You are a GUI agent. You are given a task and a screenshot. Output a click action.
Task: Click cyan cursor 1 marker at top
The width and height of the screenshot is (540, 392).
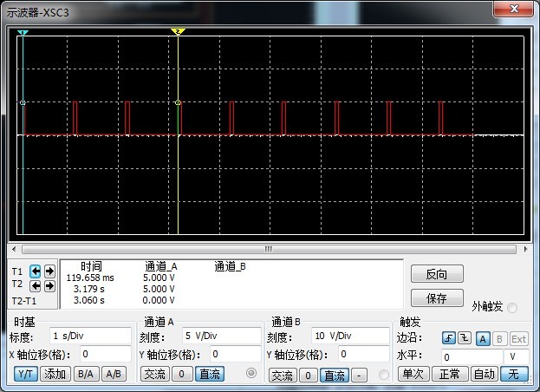23,33
